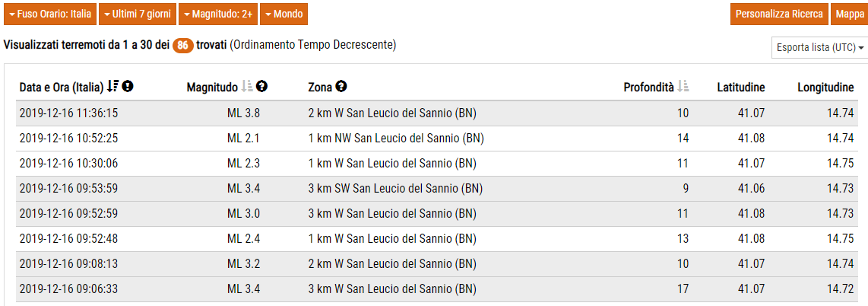Click the orange 86 results badge
Image resolution: width=868 pixels, height=306 pixels.
(x=182, y=46)
